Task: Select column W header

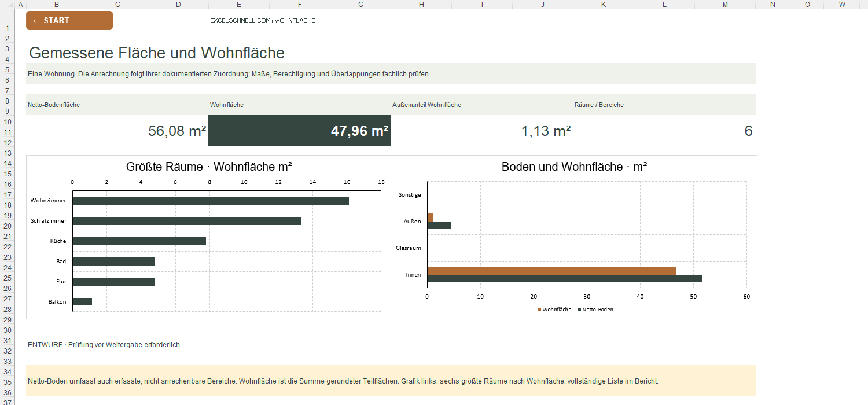Action: (842, 4)
